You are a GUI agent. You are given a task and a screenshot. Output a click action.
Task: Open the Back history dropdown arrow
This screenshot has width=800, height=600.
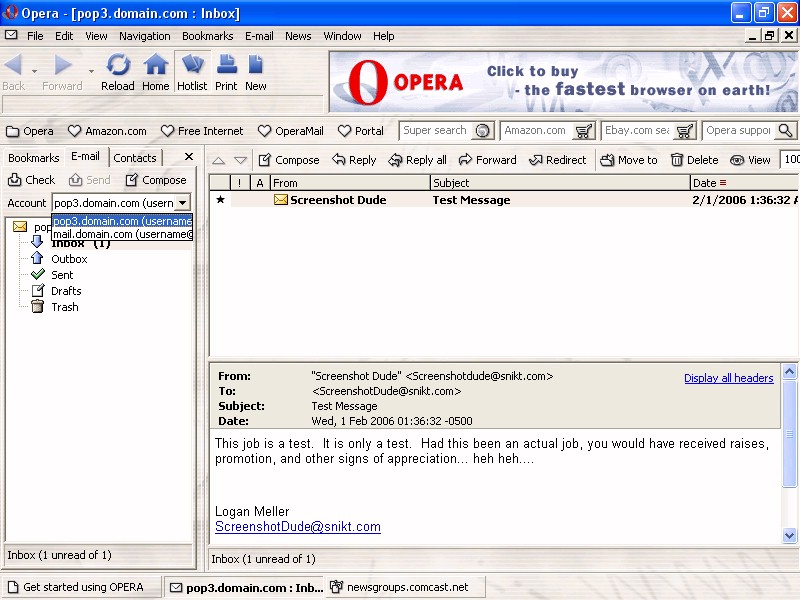(x=34, y=71)
